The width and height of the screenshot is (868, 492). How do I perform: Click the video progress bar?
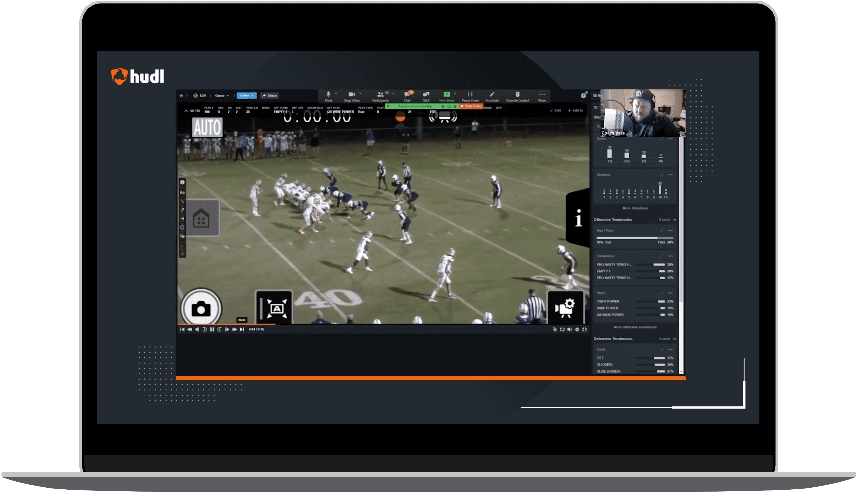[384, 324]
